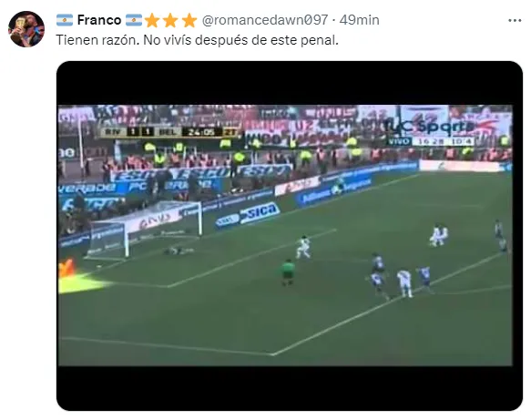The height and width of the screenshot is (420, 531).
Task: Click the goalkeeper lying near the goal
Action: click(179, 251)
